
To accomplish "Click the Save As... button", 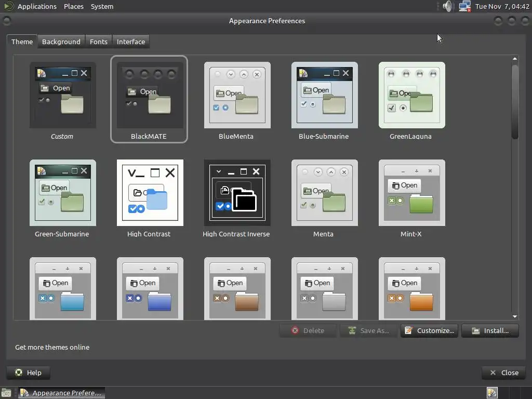I will (368, 330).
